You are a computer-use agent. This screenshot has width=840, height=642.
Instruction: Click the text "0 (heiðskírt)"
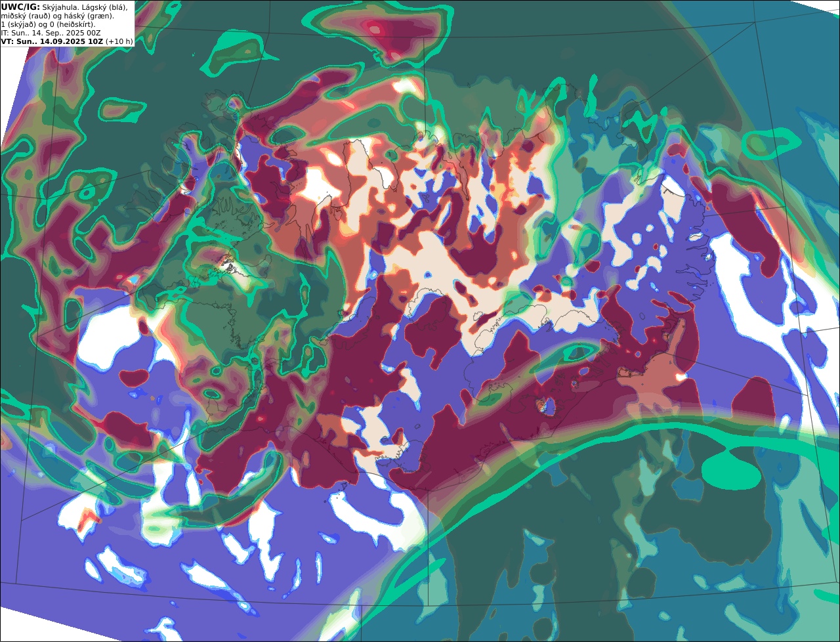[x=72, y=25]
